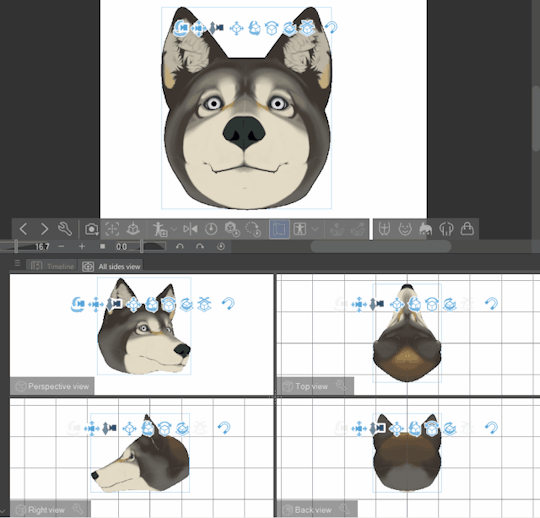
Task: Open object settings with the wrench icon
Action: tap(65, 229)
